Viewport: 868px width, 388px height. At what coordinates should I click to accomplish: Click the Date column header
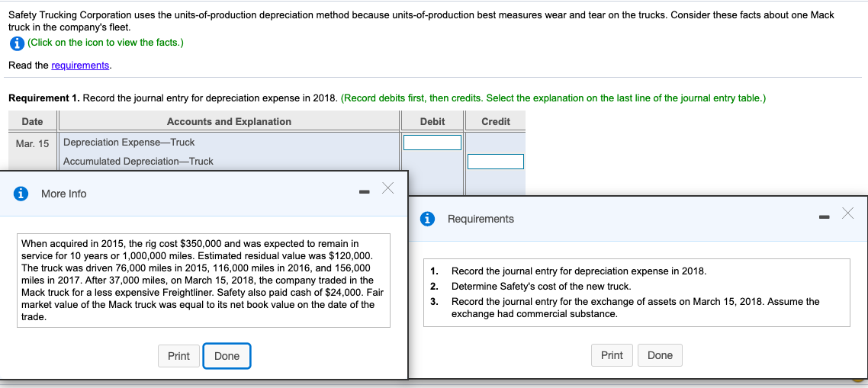32,121
